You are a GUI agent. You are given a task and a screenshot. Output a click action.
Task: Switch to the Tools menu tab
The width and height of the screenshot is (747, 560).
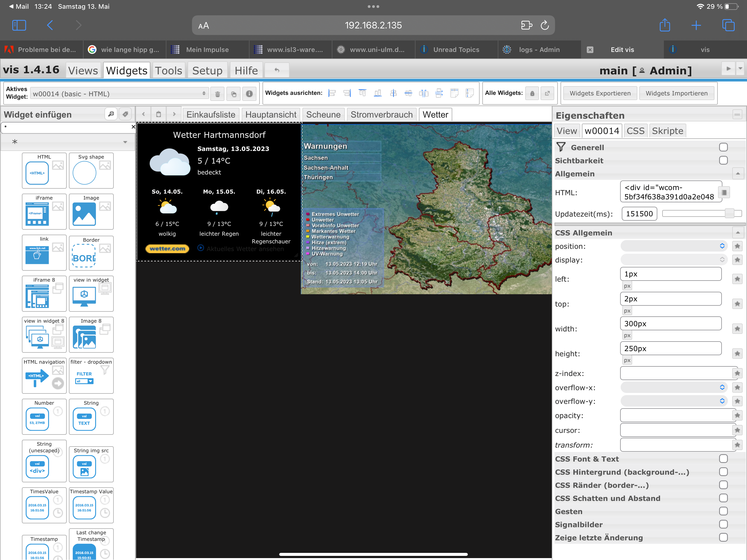(168, 70)
